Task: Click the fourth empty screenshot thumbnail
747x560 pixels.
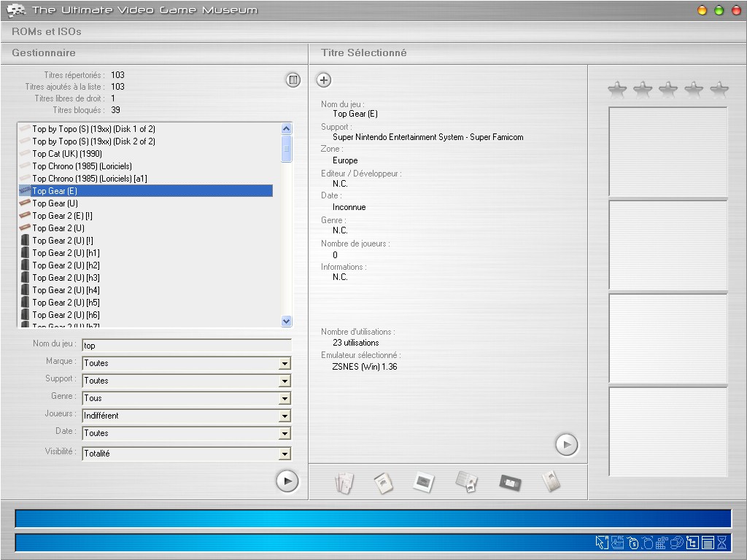Action: click(x=668, y=432)
